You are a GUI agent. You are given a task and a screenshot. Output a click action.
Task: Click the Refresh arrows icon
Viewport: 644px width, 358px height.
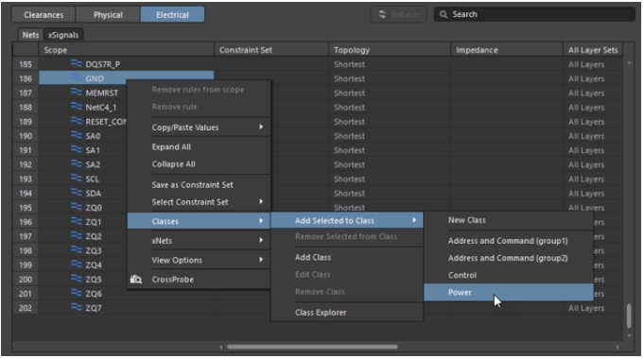click(x=382, y=14)
